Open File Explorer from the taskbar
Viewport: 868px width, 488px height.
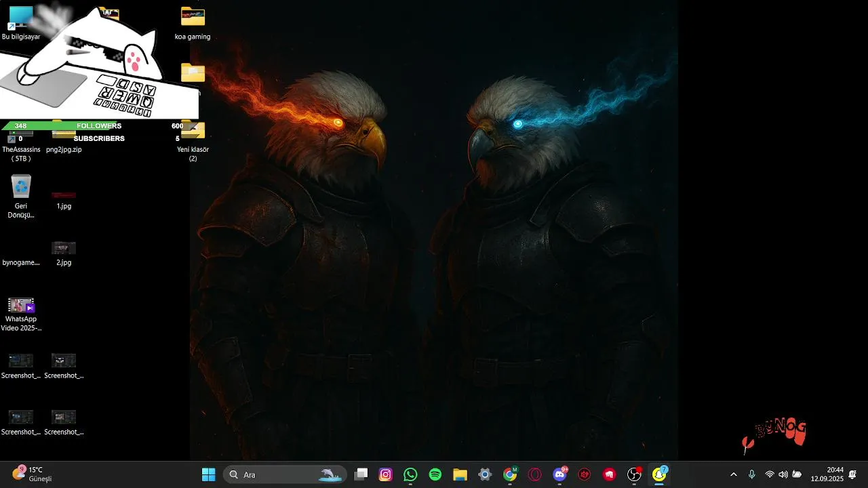[460, 474]
